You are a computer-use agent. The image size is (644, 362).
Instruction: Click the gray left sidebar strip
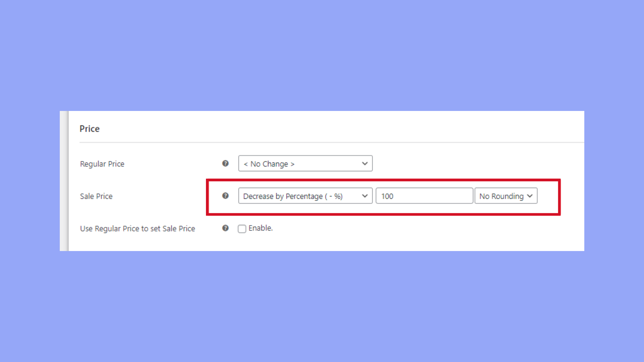tap(64, 181)
